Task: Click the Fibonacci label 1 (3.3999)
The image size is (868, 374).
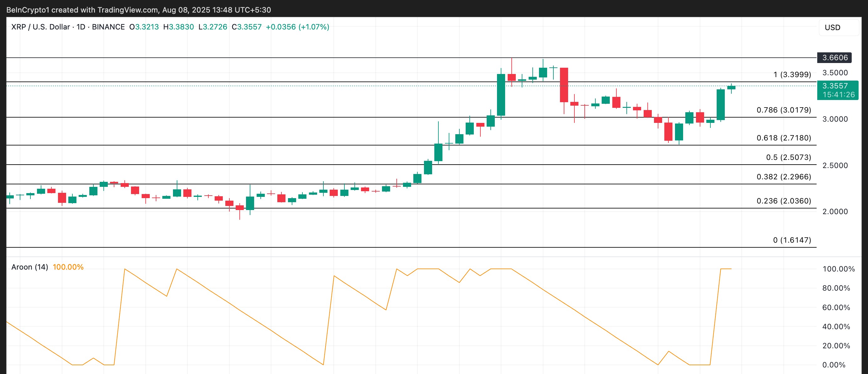Action: coord(792,75)
